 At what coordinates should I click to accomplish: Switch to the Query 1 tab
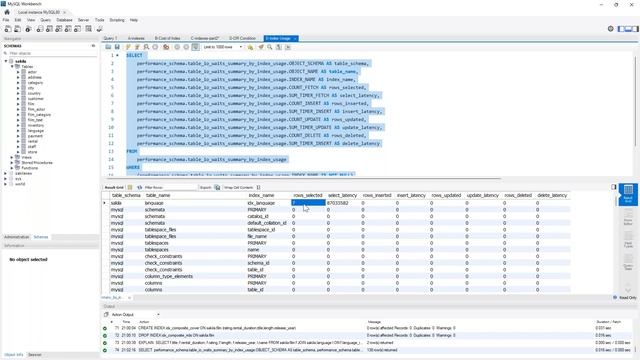(x=110, y=38)
